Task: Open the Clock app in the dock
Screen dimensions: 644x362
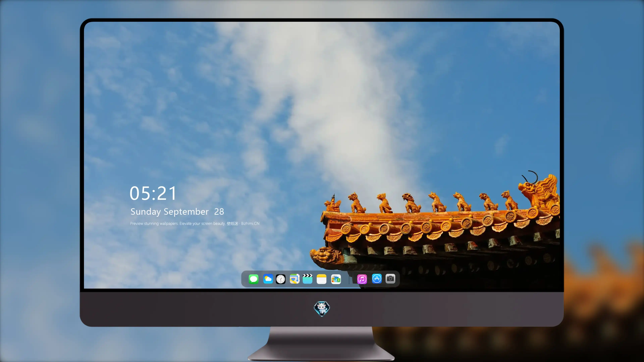Action: pos(281,279)
